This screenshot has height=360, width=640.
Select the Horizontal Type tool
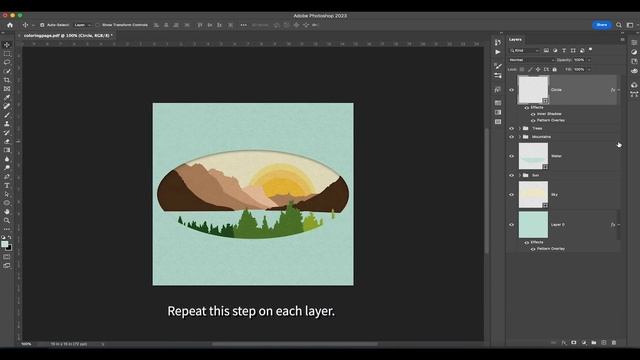(x=7, y=185)
